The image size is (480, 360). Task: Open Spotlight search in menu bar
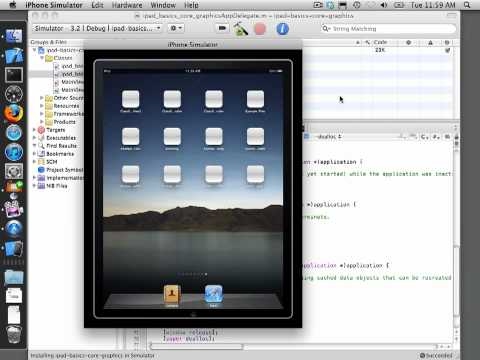(467, 5)
